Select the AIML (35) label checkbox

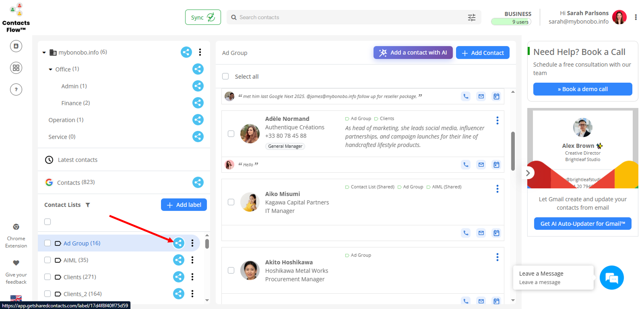48,260
